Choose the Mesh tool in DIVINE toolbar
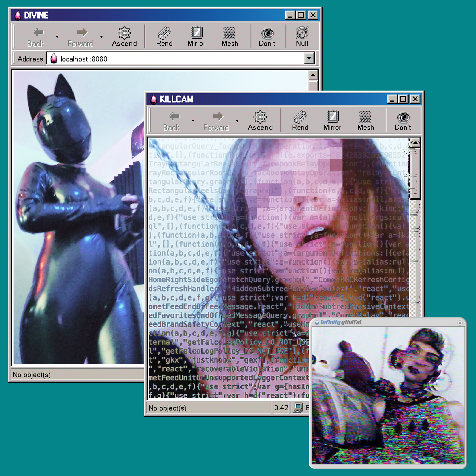 click(230, 33)
